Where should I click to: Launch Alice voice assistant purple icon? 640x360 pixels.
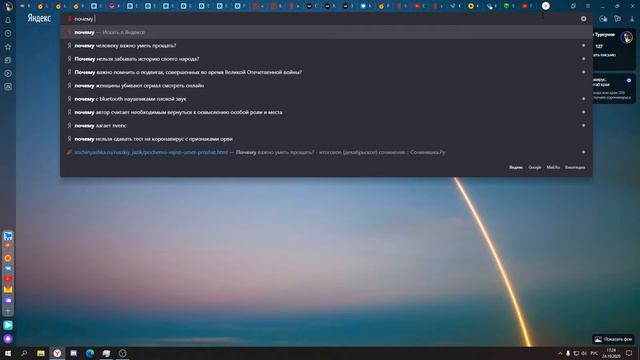click(x=8, y=339)
